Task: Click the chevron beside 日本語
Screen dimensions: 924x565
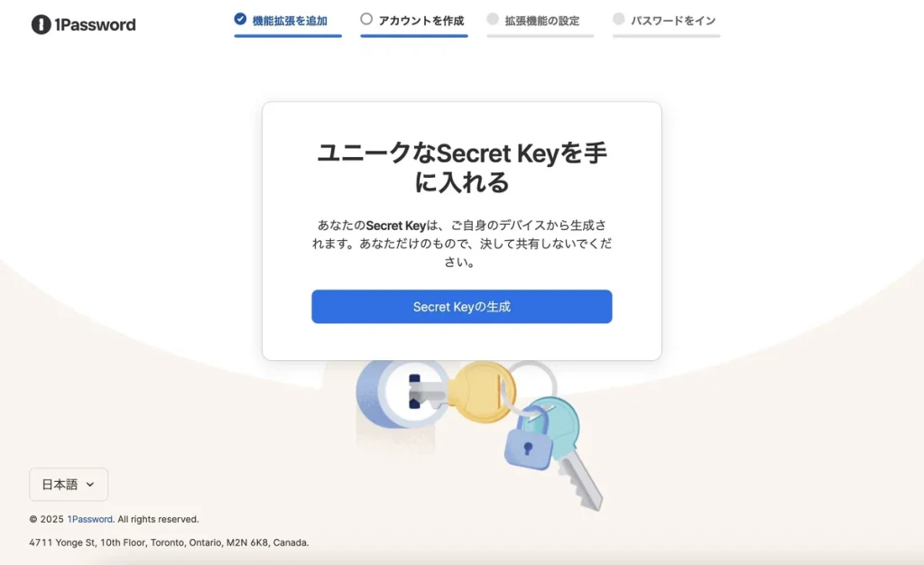Action: (x=90, y=485)
